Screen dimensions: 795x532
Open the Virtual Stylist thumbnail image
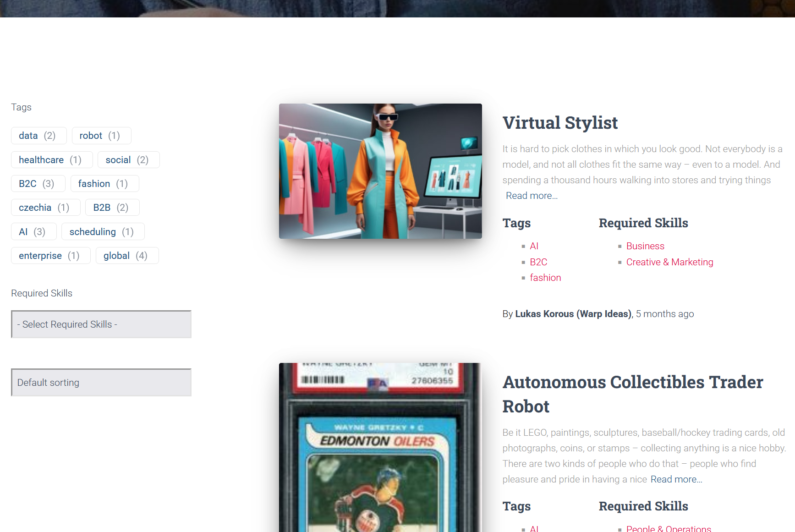(x=380, y=171)
